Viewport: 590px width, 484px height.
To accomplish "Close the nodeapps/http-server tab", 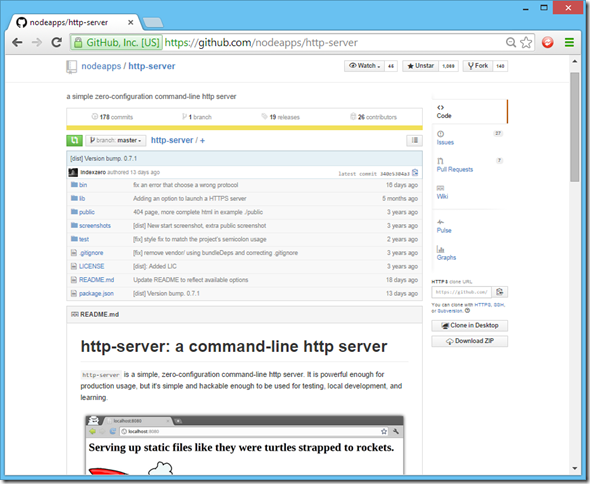I will coord(131,23).
